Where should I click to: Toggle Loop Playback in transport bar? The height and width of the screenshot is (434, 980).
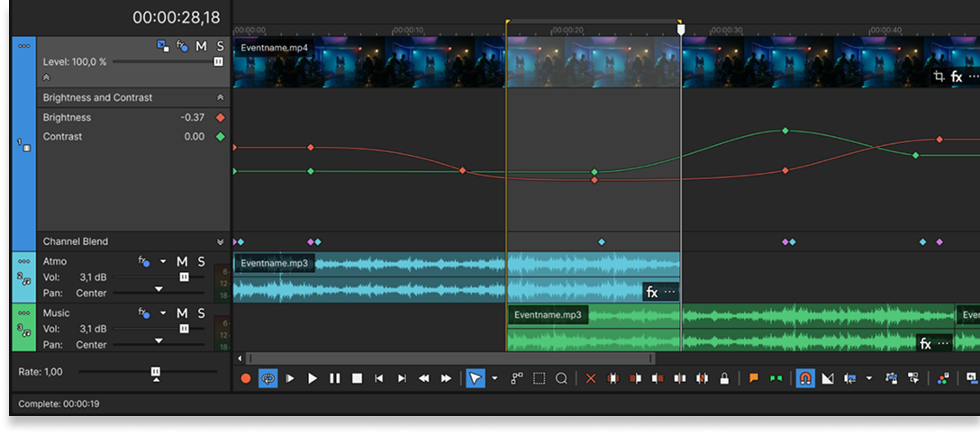coord(268,379)
